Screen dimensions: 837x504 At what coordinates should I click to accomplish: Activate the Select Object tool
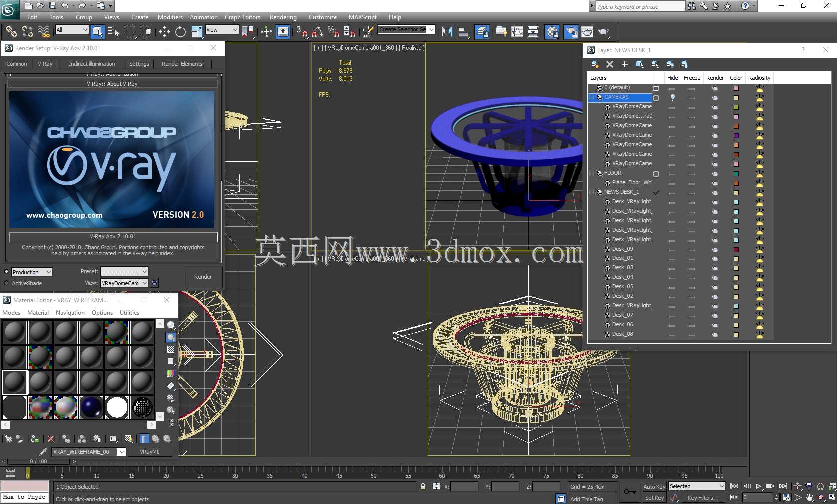(x=98, y=32)
